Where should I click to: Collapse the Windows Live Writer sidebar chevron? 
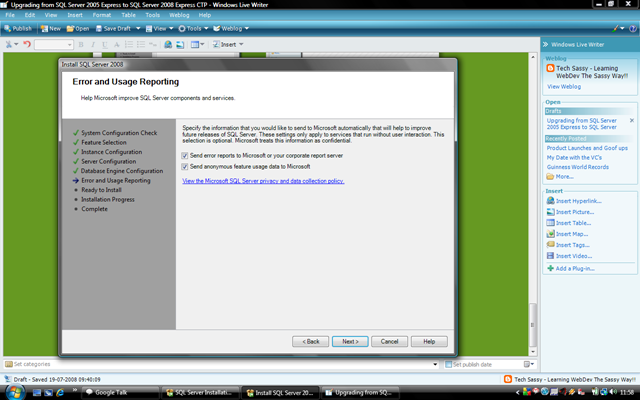[545, 44]
